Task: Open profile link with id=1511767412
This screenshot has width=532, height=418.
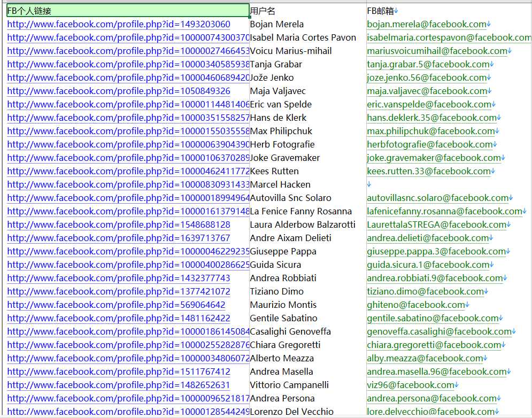Action: click(x=119, y=371)
